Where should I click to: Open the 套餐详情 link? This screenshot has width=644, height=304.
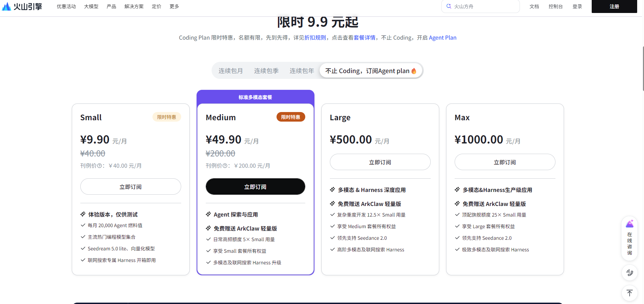(x=364, y=38)
